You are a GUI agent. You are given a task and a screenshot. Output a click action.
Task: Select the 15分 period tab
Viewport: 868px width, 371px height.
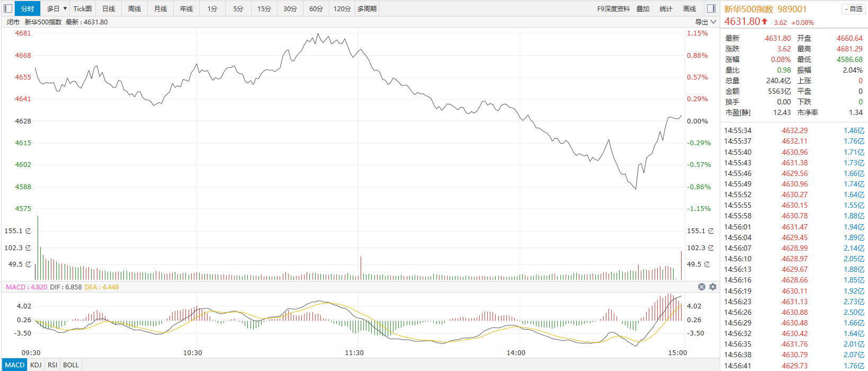click(264, 8)
